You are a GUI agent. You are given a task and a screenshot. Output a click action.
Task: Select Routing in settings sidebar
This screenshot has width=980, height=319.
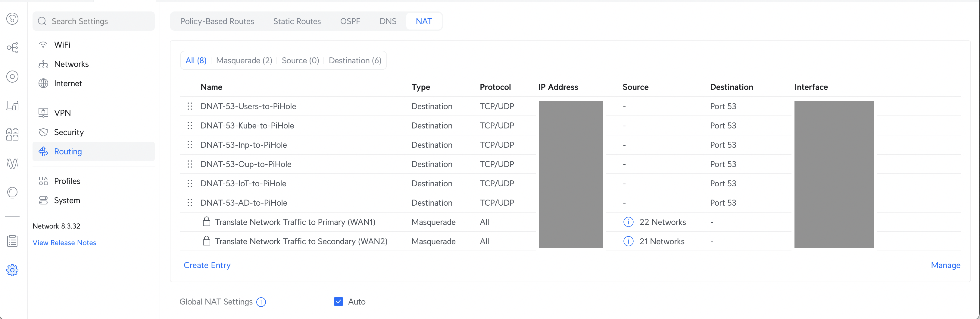click(x=94, y=151)
